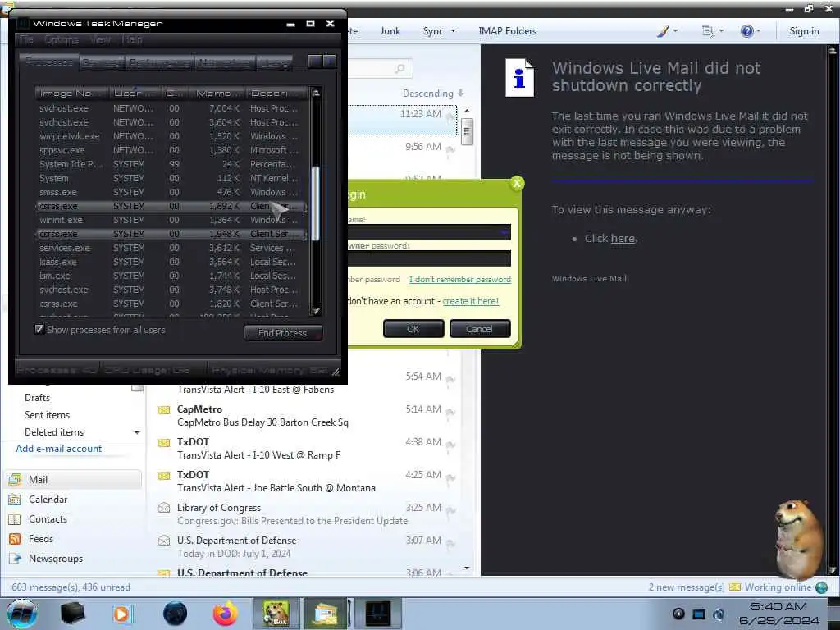Click the Live Mail menus toolbar icon

708,31
